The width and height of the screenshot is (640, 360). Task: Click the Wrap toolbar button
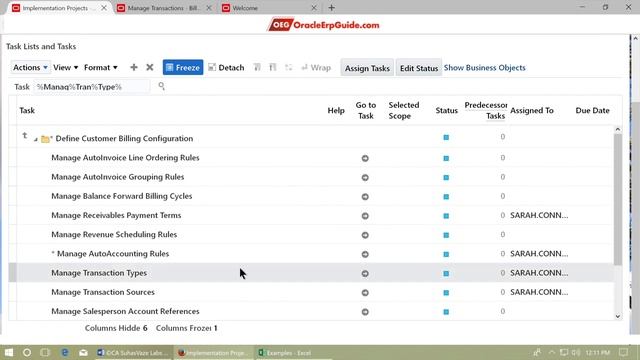(x=316, y=67)
